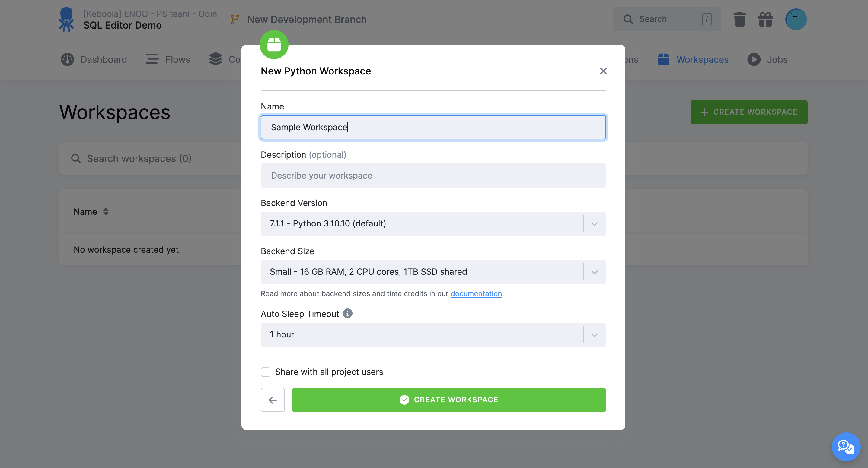This screenshot has height=468, width=868.
Task: Click the Keboola octopus logo
Action: (x=66, y=19)
